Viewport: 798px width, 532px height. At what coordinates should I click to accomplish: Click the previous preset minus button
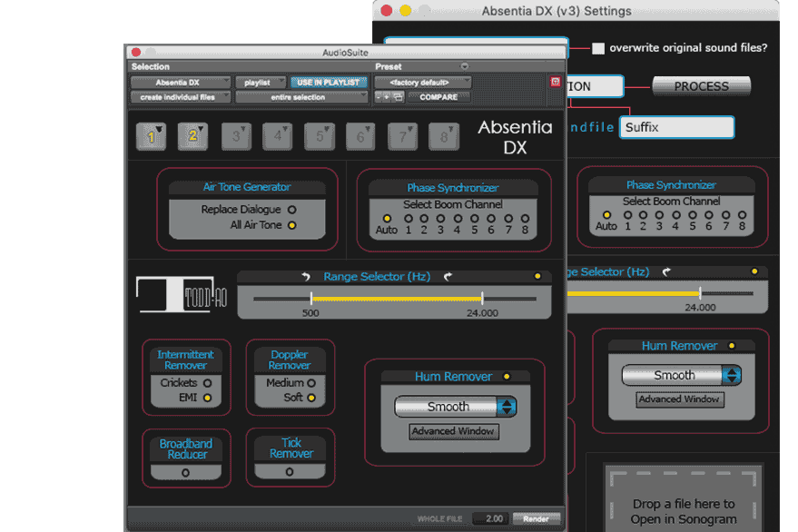click(379, 97)
